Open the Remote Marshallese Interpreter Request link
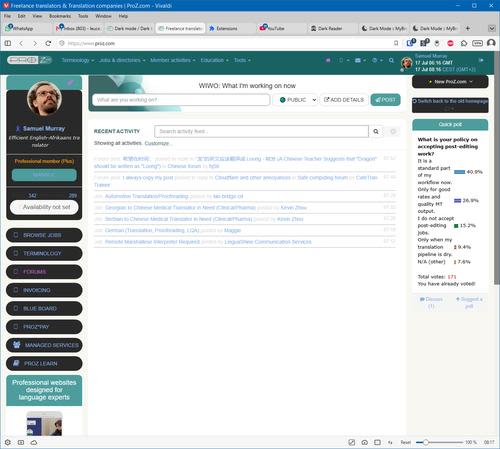This screenshot has height=449, width=500. (152, 242)
